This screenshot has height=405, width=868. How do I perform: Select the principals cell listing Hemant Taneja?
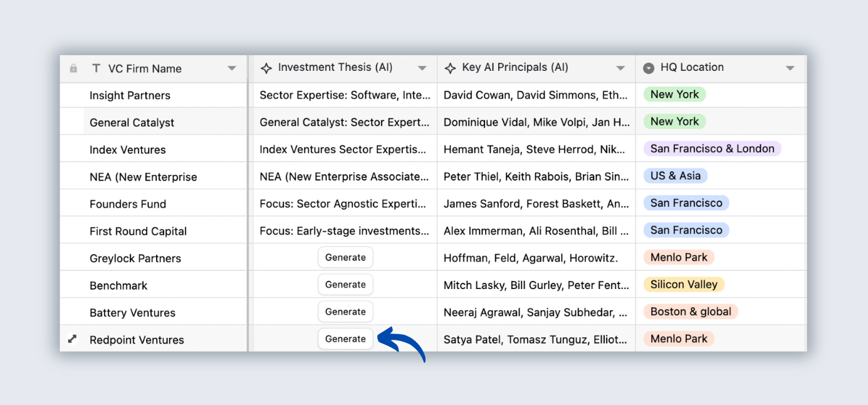click(x=536, y=149)
